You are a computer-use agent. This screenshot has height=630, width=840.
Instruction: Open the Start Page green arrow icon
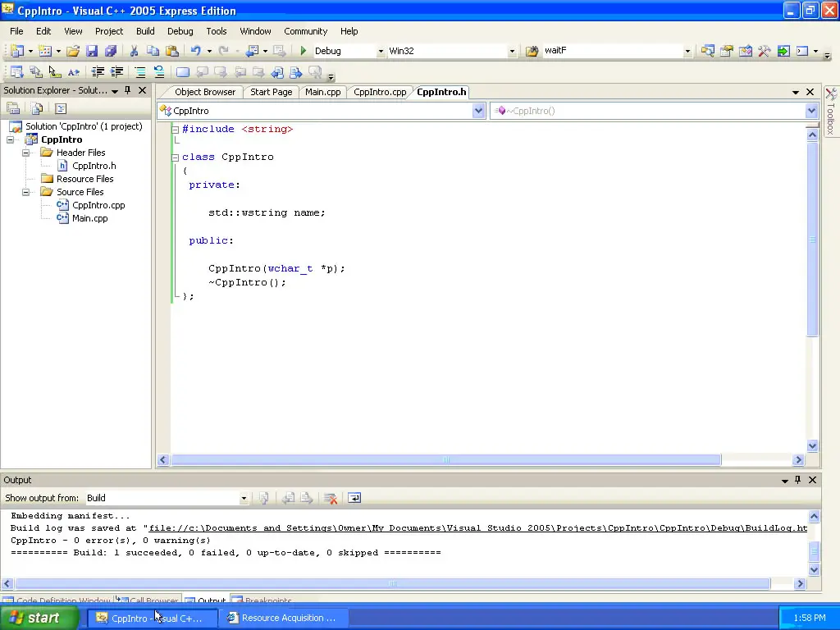pos(783,51)
